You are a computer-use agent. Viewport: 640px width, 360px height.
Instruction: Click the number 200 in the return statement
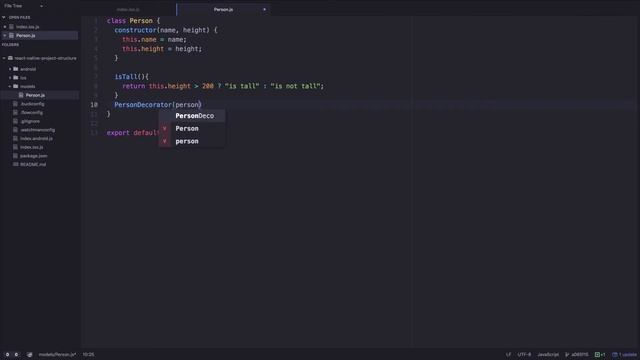tap(208, 86)
